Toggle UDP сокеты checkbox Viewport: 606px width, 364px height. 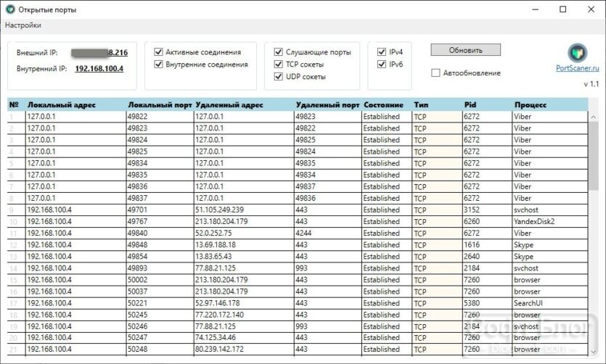pyautogui.click(x=278, y=76)
